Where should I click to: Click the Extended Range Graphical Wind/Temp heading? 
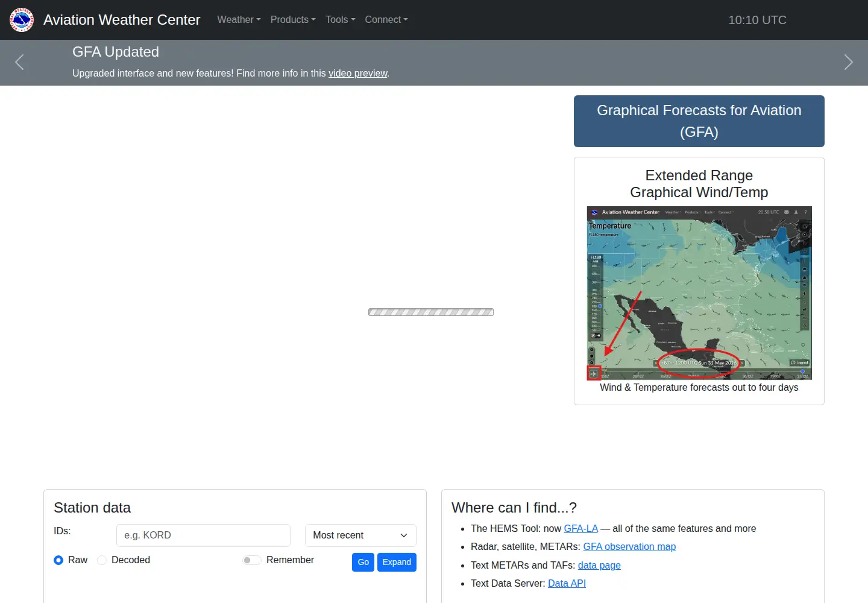[699, 184]
